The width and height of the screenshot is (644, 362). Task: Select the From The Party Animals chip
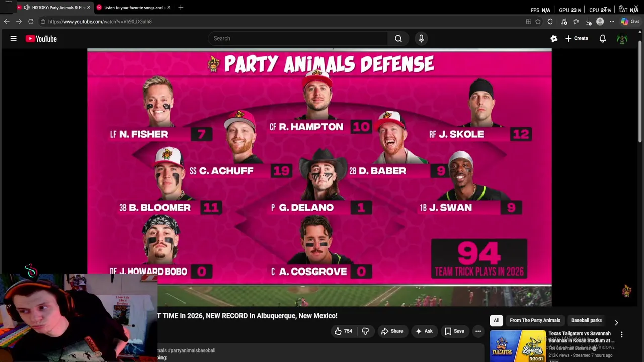[x=535, y=320]
